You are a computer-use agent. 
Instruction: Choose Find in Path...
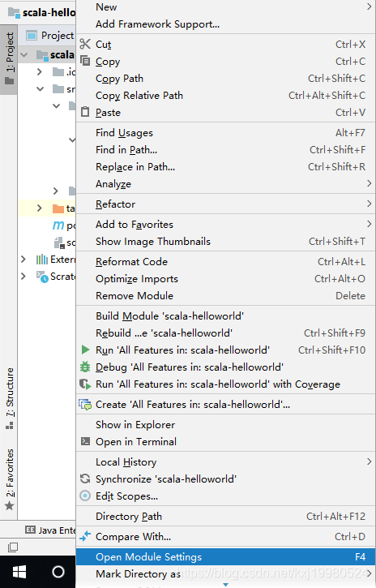226,149
